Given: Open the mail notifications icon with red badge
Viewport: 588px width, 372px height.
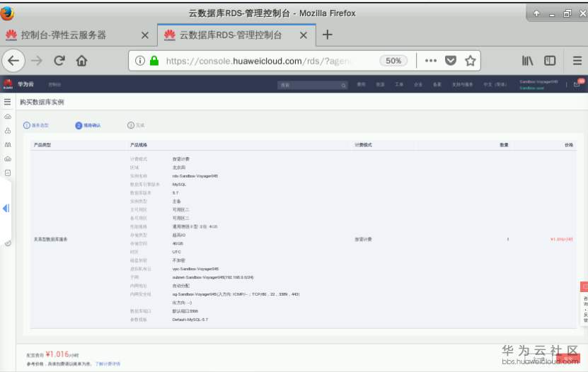Looking at the screenshot, I should [x=577, y=83].
